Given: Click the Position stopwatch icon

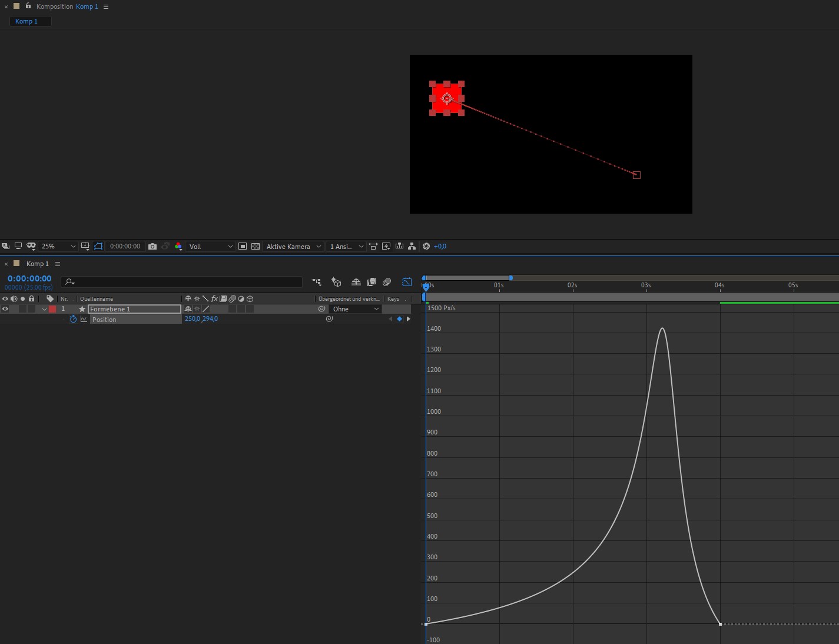Looking at the screenshot, I should point(73,319).
